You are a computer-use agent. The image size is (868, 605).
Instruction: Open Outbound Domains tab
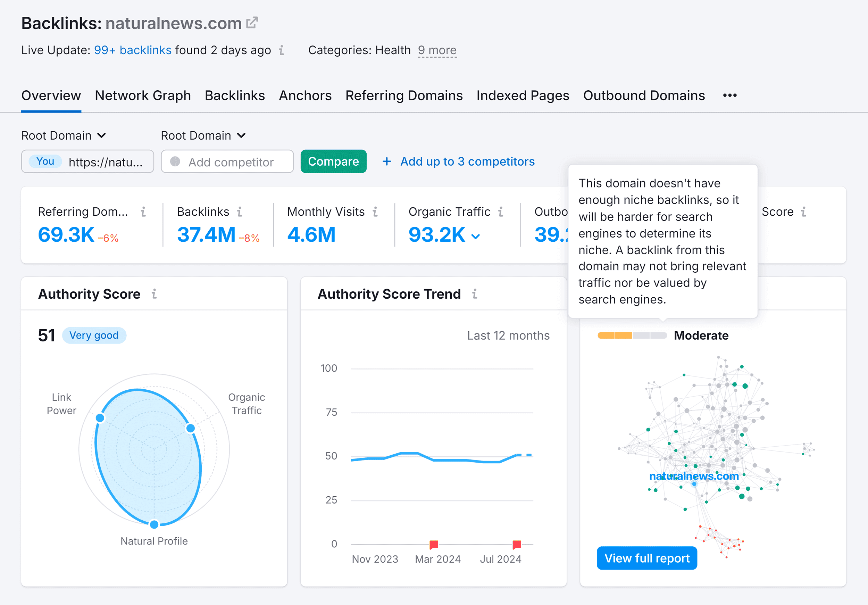[644, 96]
